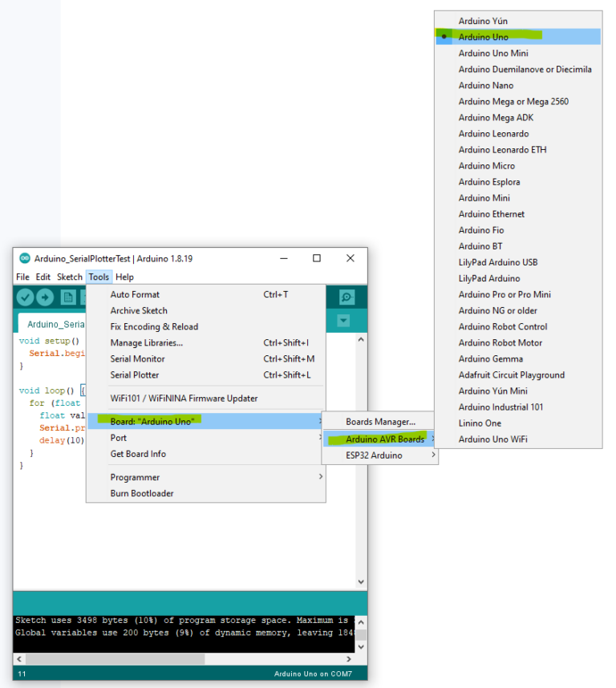This screenshot has width=616, height=688.
Task: Click the console horizontal scrollbar
Action: pos(112,658)
